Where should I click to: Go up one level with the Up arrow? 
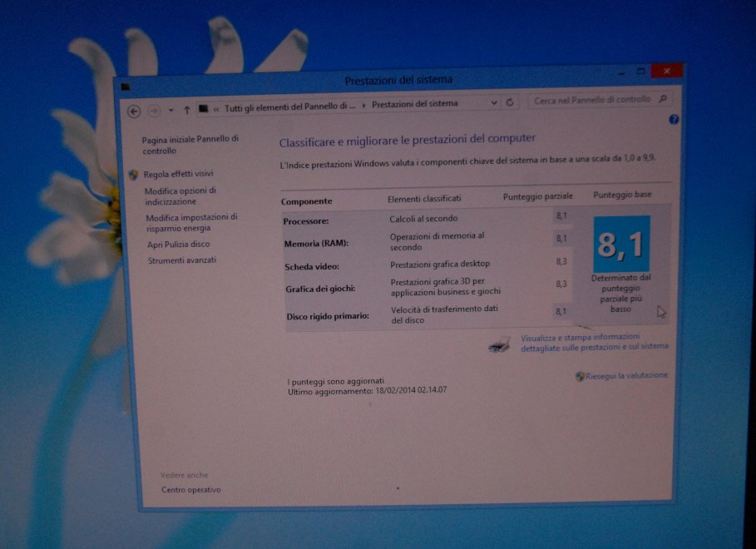point(187,110)
